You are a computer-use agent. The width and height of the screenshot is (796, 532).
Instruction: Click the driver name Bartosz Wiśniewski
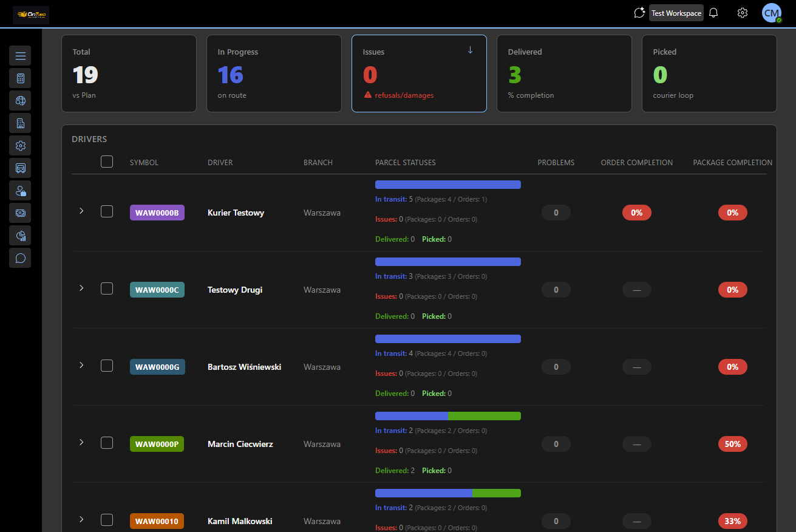click(x=244, y=367)
